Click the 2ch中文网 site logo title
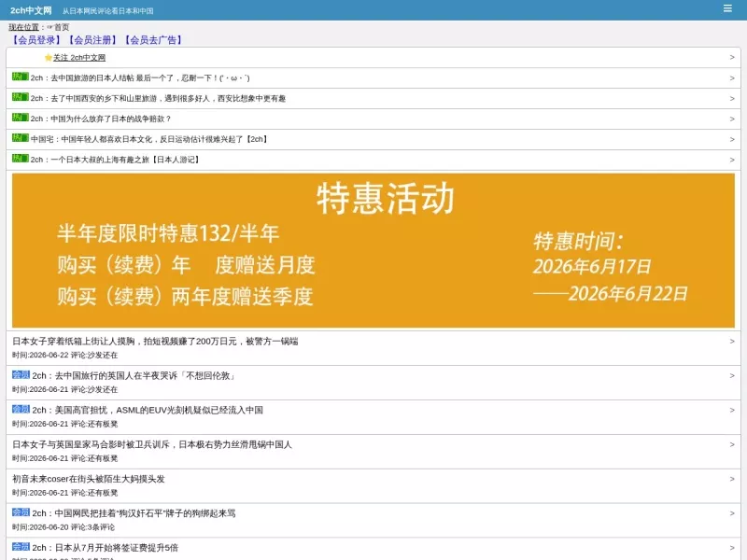The image size is (747, 560). coord(31,10)
